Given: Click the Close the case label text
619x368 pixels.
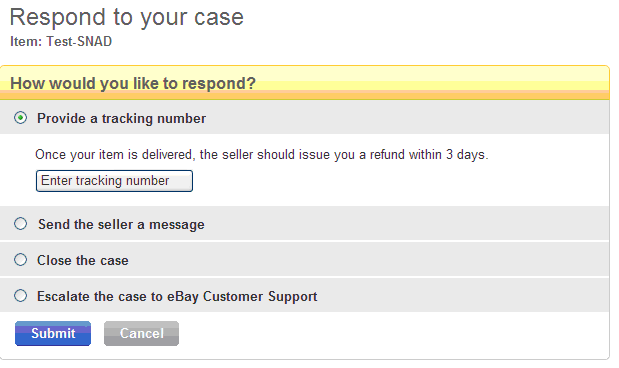Looking at the screenshot, I should click(83, 260).
